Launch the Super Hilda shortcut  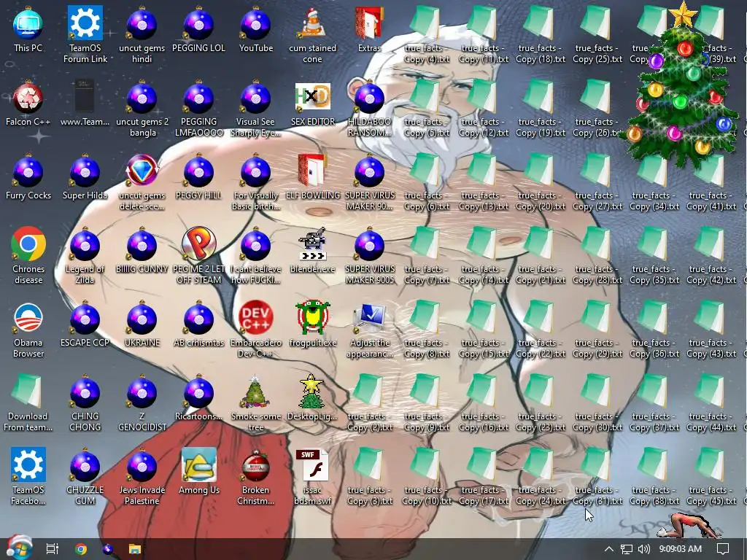point(85,177)
